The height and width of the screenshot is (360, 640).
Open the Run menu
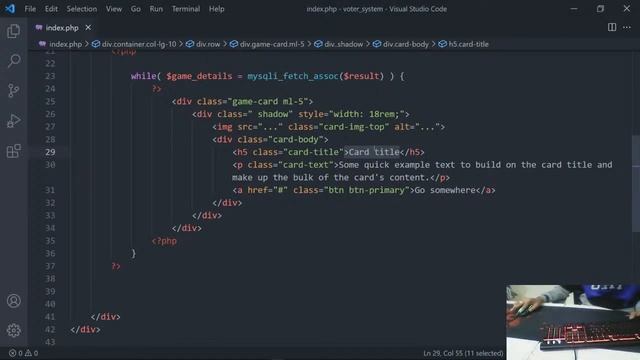point(156,9)
